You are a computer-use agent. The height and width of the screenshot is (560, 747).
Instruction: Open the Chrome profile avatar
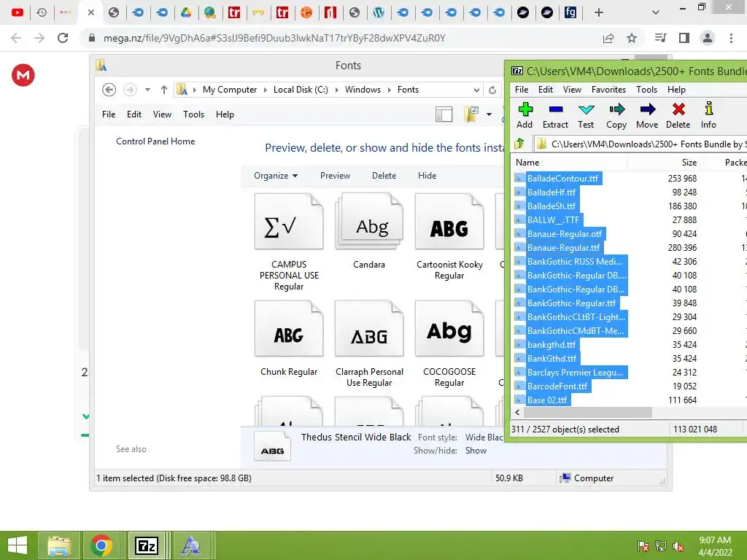[x=708, y=38]
